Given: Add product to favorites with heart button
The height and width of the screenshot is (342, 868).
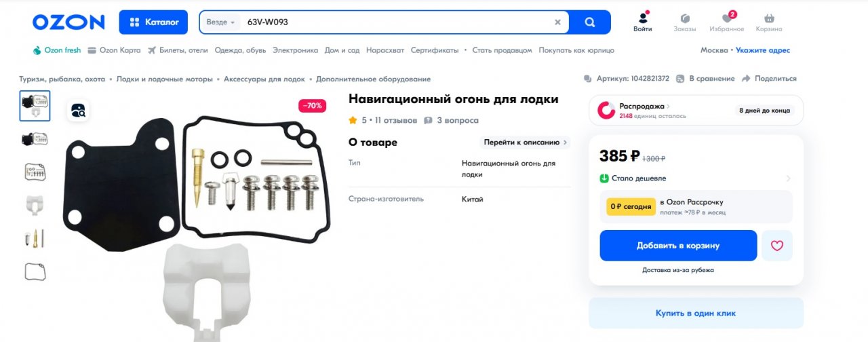Looking at the screenshot, I should 776,246.
